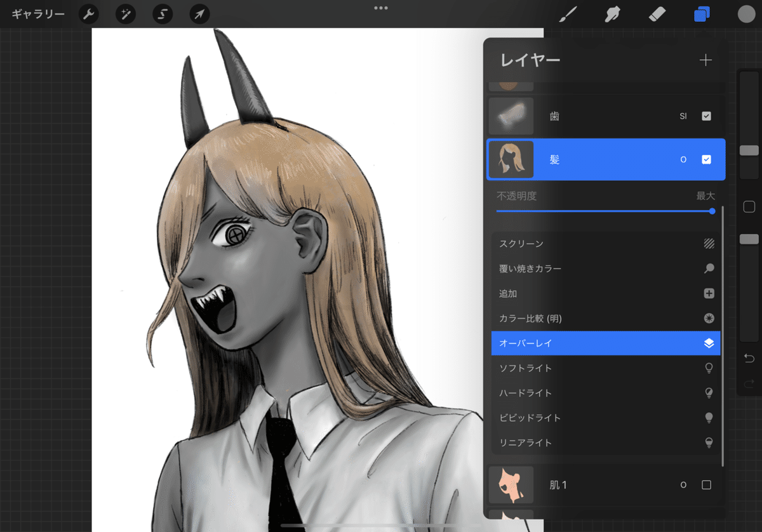762x532 pixels.
Task: Choose カラー比較 (明) blend mode
Action: 606,318
